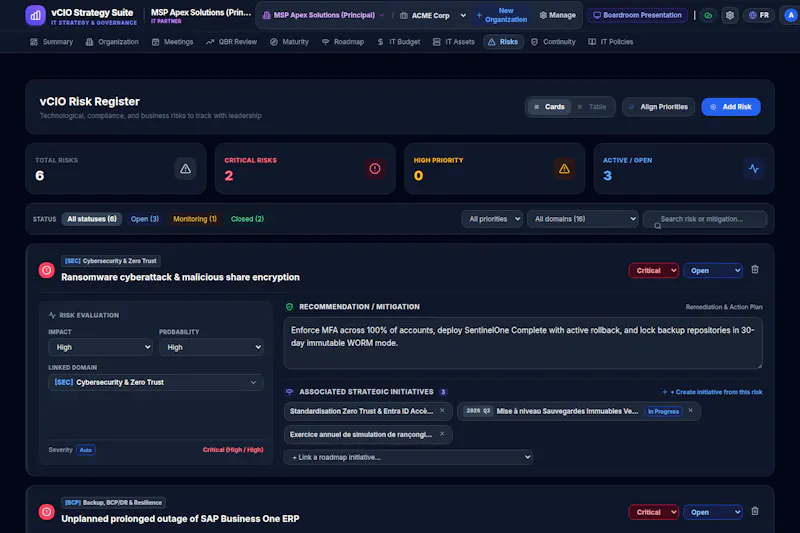Open the Link a roadmap initiative dropdown

[x=408, y=457]
